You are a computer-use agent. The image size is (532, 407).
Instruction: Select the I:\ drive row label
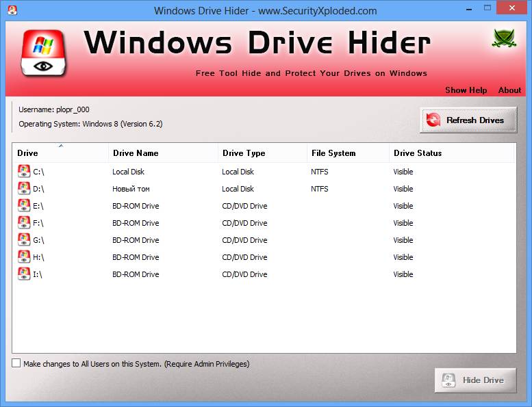(38, 274)
